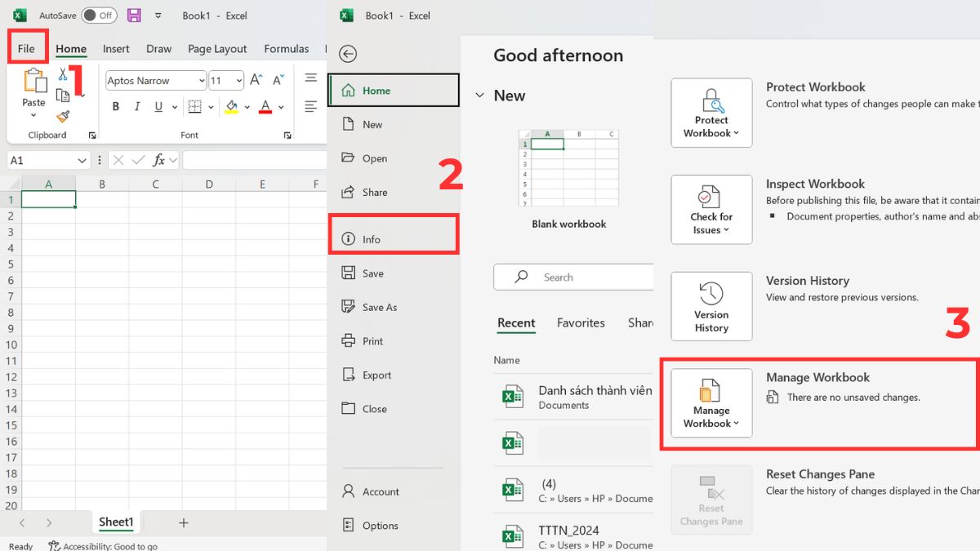Switch to the Favorites tab
Viewport: 980px width, 551px height.
(x=581, y=323)
